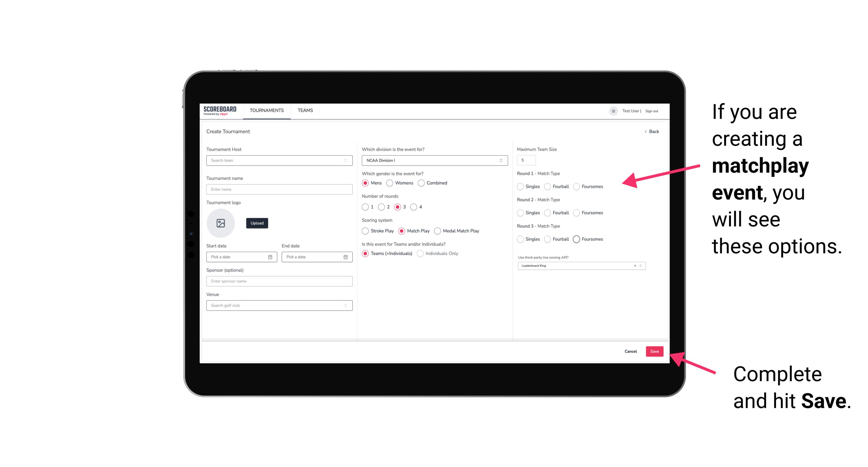
Task: Switch to the TOURNAMENTS tab
Action: pos(266,110)
